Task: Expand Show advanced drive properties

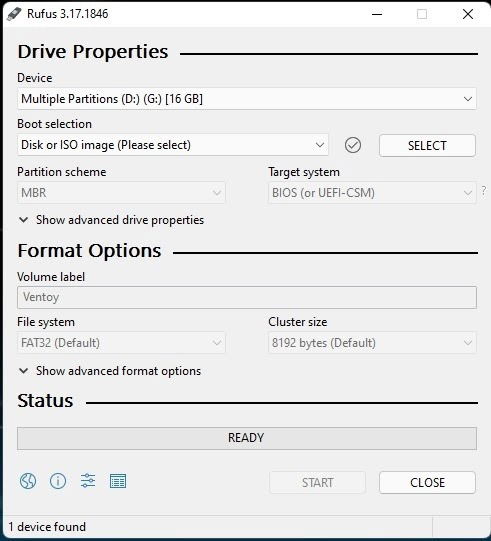Action: click(x=111, y=220)
